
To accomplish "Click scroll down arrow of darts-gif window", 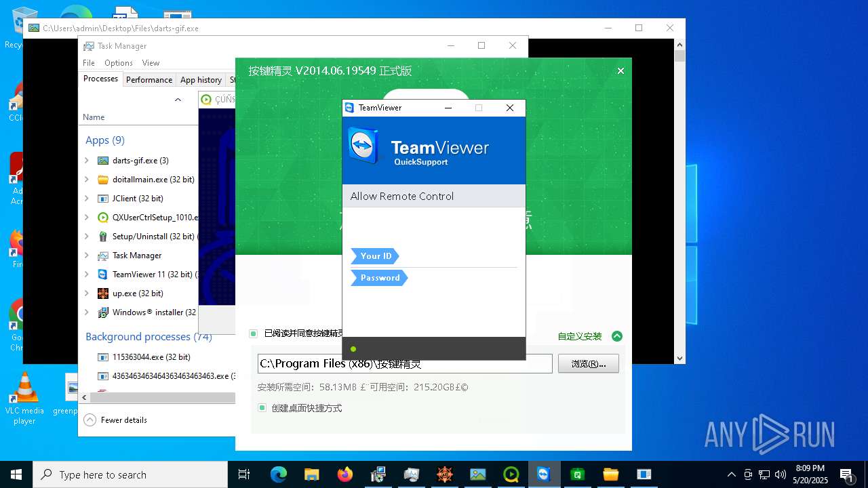I will 679,358.
